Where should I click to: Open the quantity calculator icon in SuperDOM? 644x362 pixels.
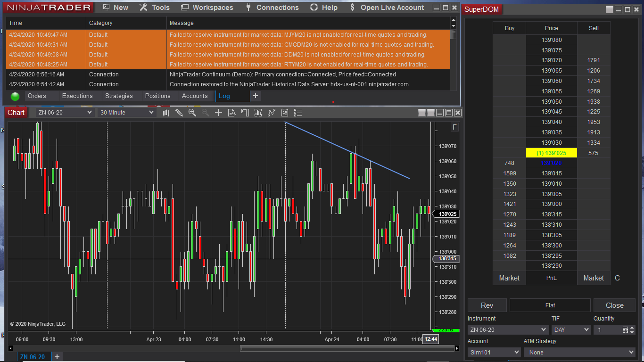pos(625,330)
